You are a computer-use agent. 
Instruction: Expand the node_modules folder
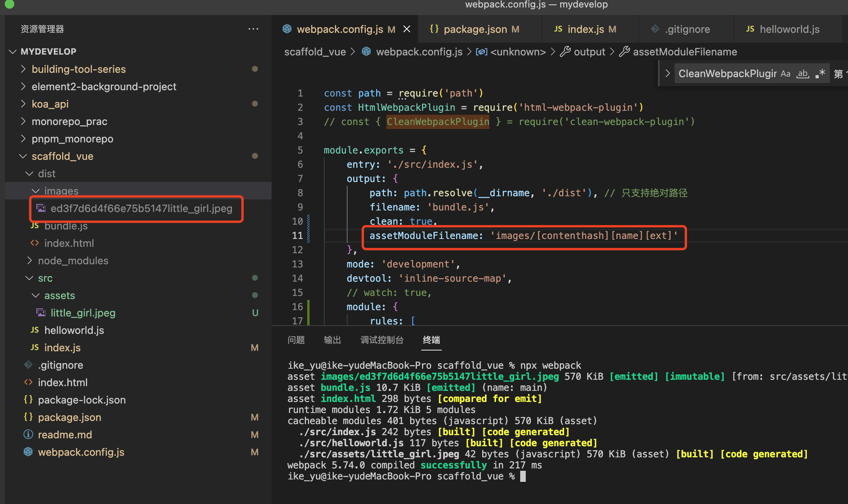tap(73, 260)
